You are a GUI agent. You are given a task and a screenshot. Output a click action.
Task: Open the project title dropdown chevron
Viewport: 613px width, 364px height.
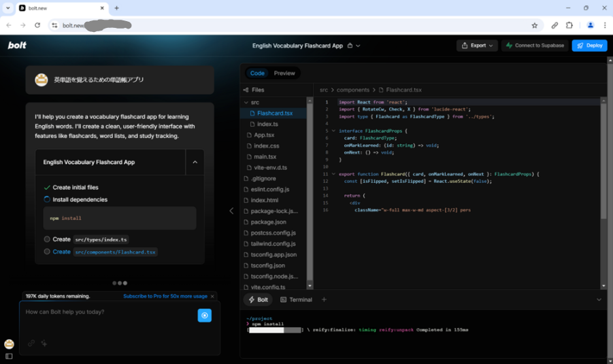click(358, 46)
